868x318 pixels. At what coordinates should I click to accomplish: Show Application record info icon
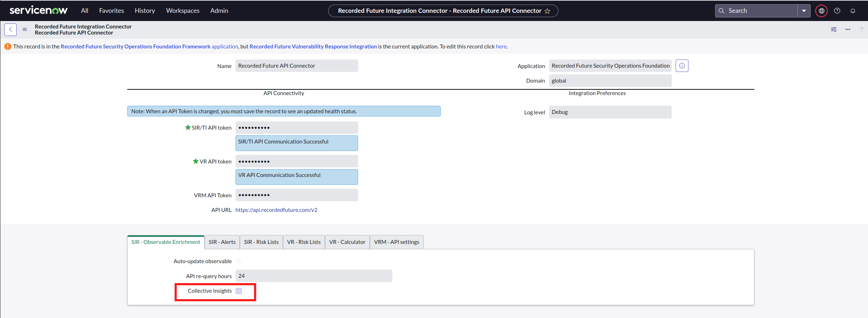(682, 66)
